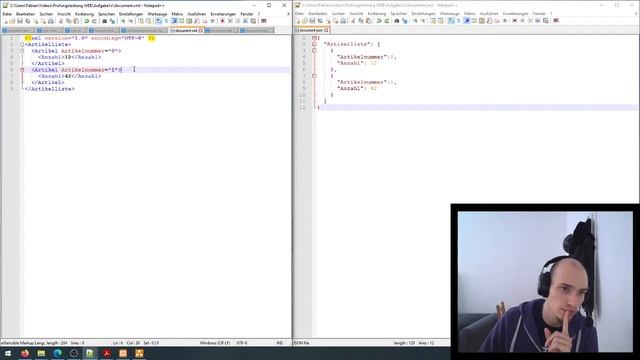The height and width of the screenshot is (360, 640).
Task: Click Zoom in icon in left XML window
Action: [x=123, y=21]
